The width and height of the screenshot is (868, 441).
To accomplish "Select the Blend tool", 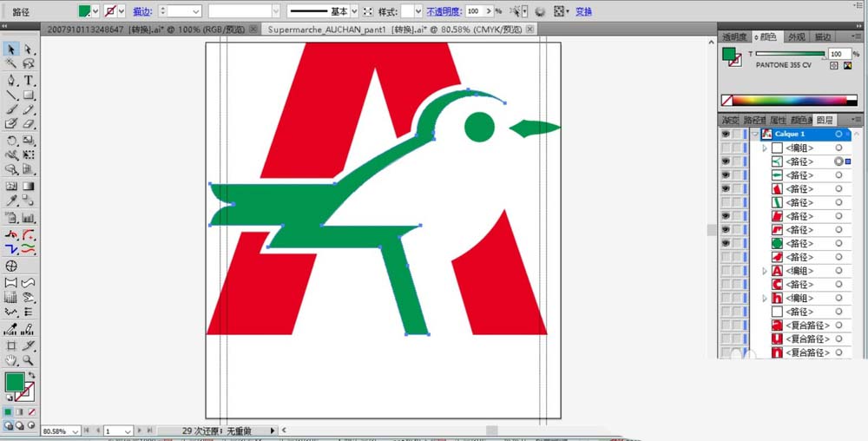I will pyautogui.click(x=29, y=201).
